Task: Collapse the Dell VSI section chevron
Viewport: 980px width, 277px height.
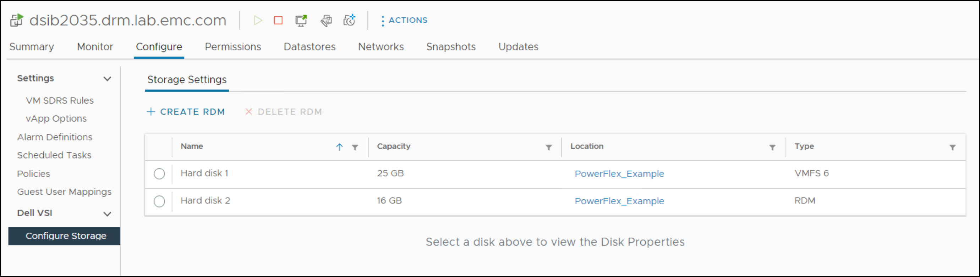Action: point(108,214)
